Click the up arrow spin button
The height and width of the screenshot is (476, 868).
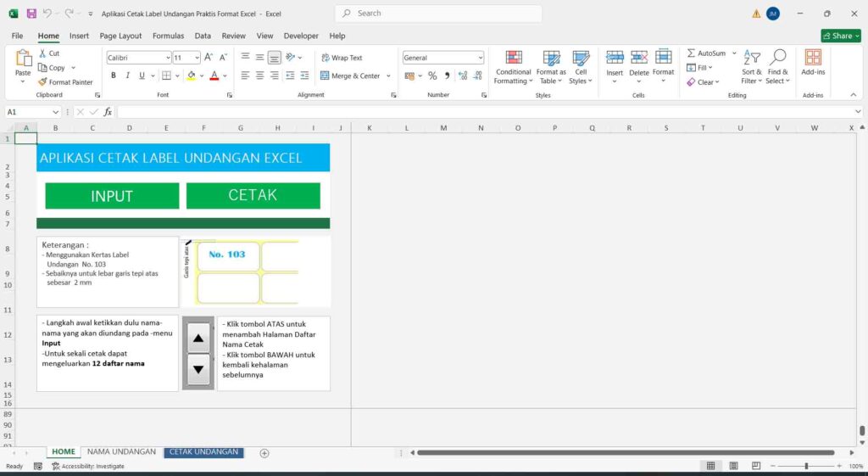point(198,338)
